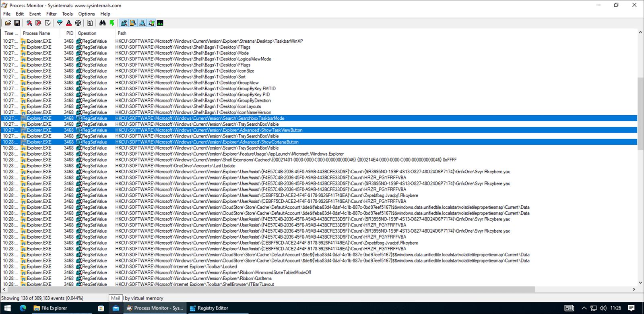Select the Desktop\LogicalViewMode row
Image resolution: width=644 pixels, height=314 pixels.
[x=320, y=59]
